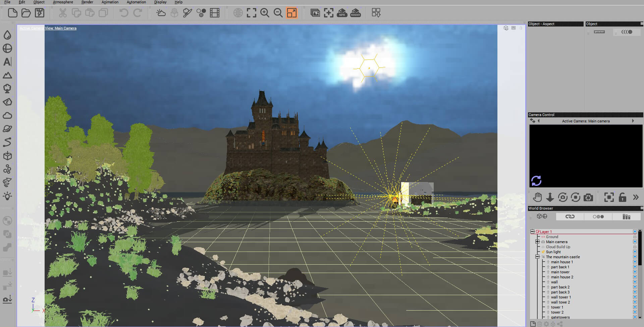Viewport: 644px width, 327px height.
Task: Toggle visibility square for main tower
Action: click(x=635, y=272)
